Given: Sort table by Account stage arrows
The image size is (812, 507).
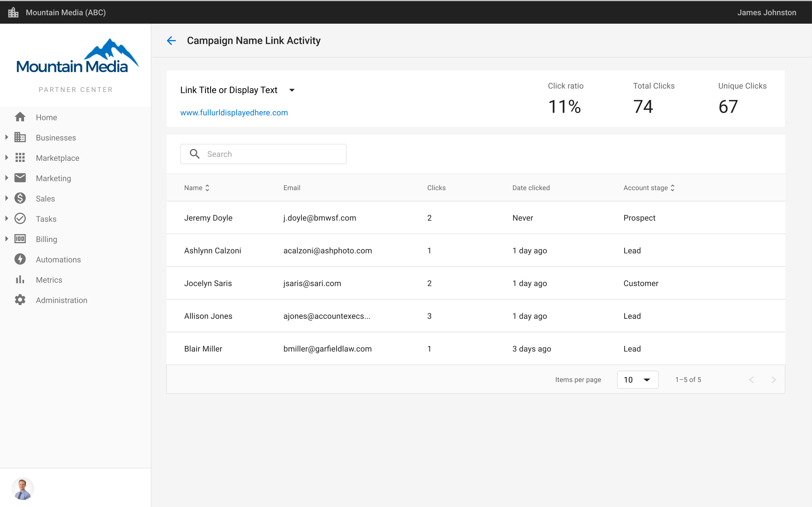Looking at the screenshot, I should point(673,188).
